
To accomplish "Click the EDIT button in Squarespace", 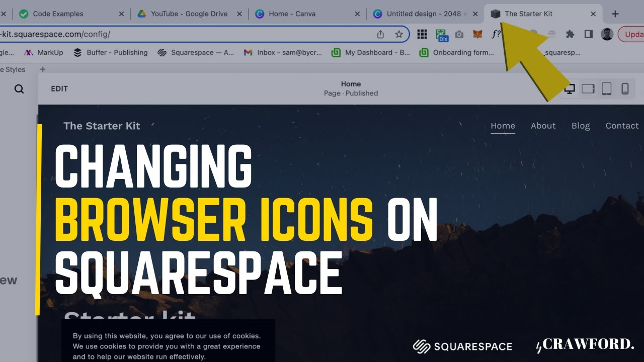I will pos(59,88).
